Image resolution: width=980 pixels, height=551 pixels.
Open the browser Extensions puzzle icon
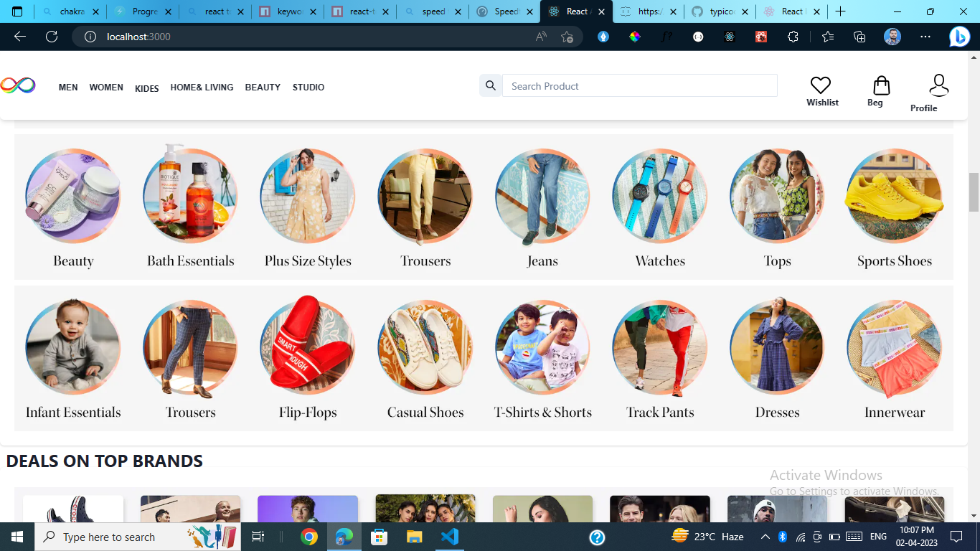(793, 37)
